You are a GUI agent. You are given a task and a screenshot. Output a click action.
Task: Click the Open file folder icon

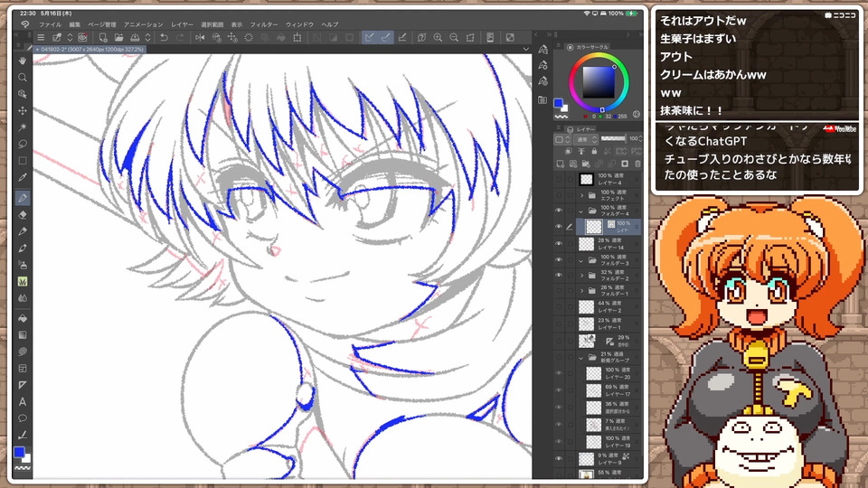tap(118, 38)
